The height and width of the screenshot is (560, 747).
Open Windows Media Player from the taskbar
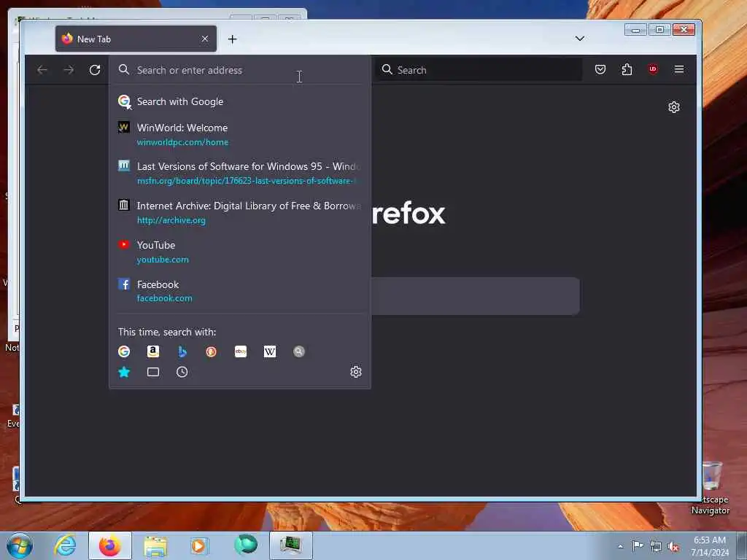[x=199, y=545]
